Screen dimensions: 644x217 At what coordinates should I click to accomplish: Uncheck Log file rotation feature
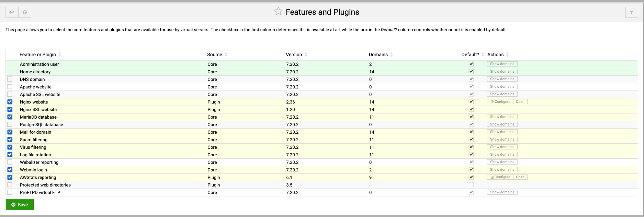pos(10,155)
